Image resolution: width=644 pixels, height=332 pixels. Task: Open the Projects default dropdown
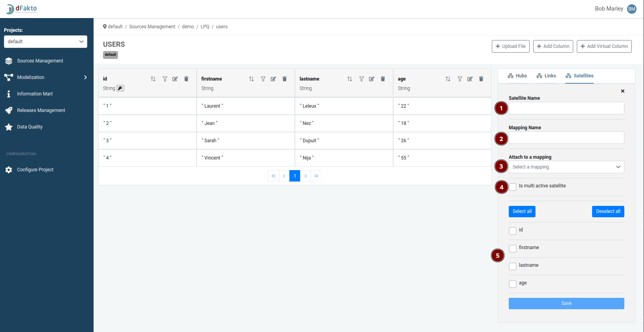coord(46,42)
